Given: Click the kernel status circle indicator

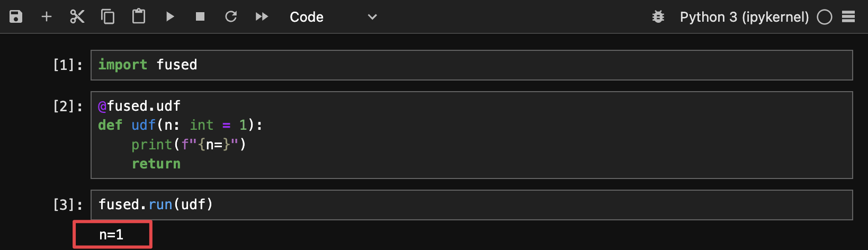Looking at the screenshot, I should click(825, 17).
